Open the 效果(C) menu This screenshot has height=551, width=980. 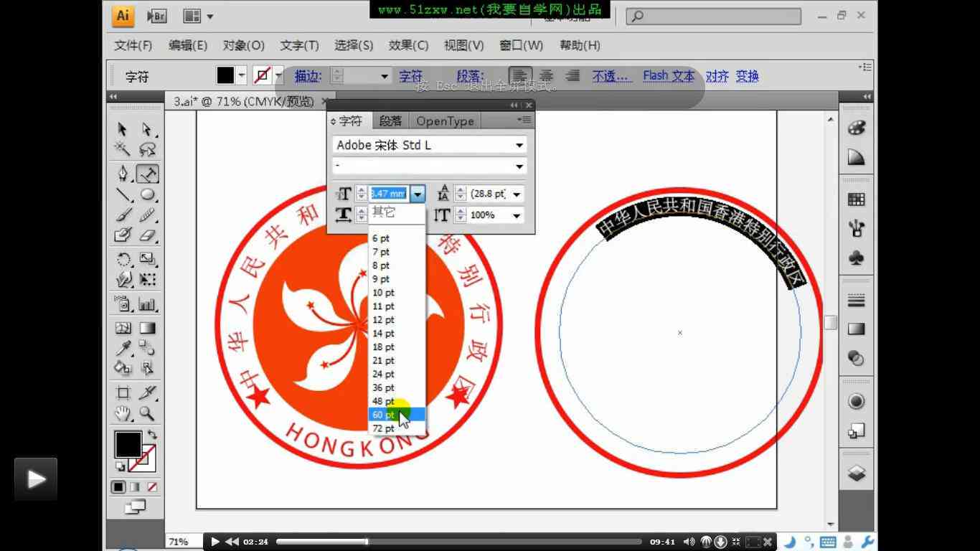409,45
